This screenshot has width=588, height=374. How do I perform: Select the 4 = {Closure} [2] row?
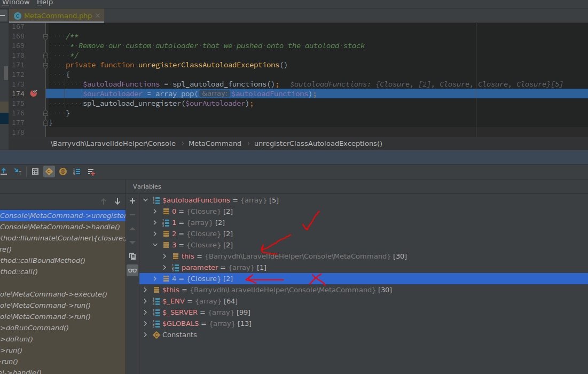(363, 279)
